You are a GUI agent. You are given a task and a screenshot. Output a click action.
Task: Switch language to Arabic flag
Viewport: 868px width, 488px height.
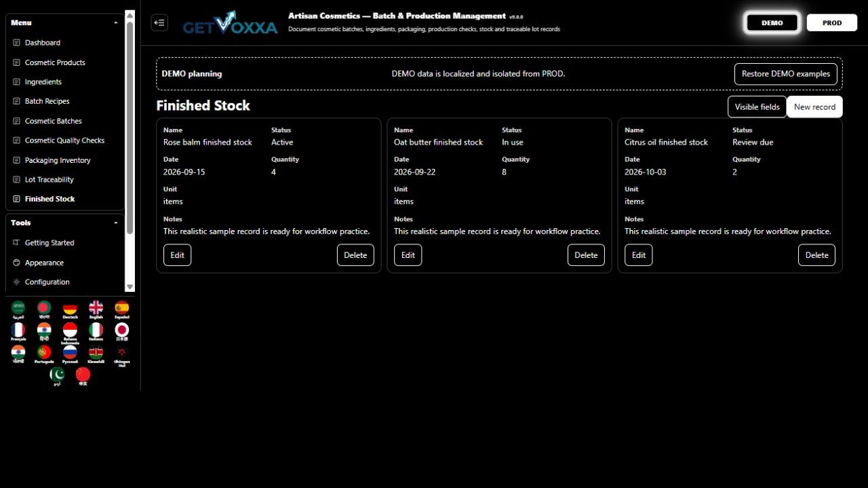[x=18, y=309]
